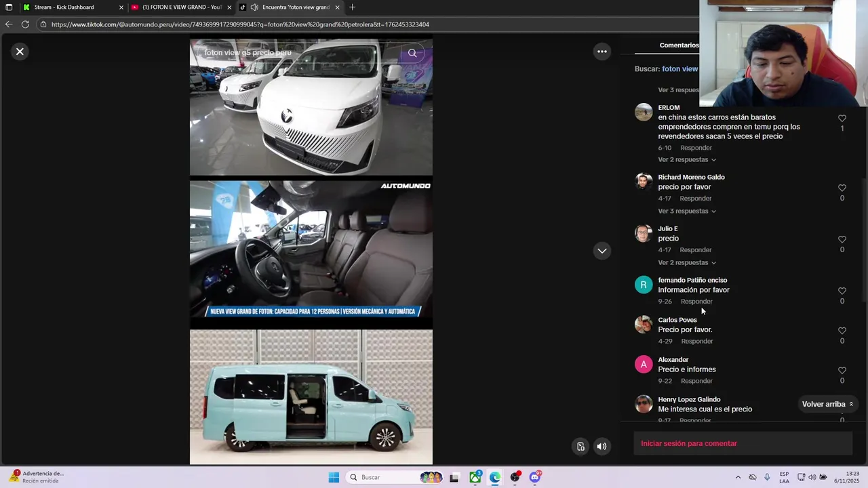Close the TikTok video viewer
Screen dimensions: 868x488
(20, 52)
